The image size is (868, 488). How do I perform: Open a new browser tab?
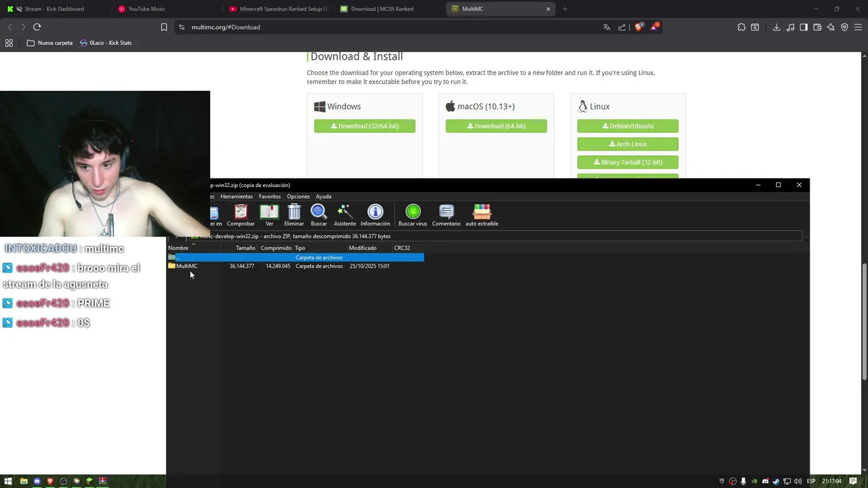click(x=565, y=9)
